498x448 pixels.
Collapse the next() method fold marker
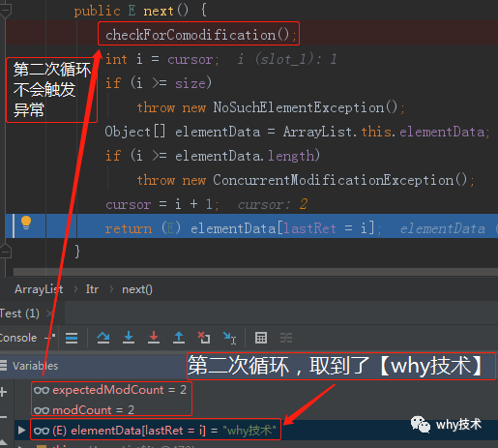tap(6, 11)
